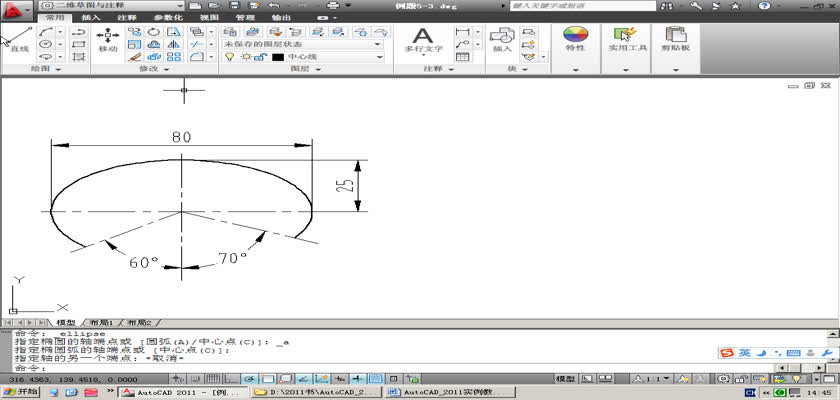
Task: Click the binoculars search icon
Action: tap(666, 6)
